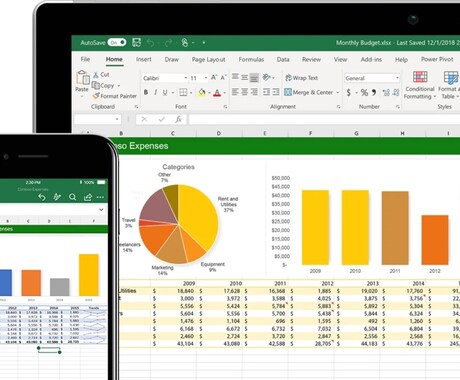
Task: Align text right
Action: tap(254, 92)
